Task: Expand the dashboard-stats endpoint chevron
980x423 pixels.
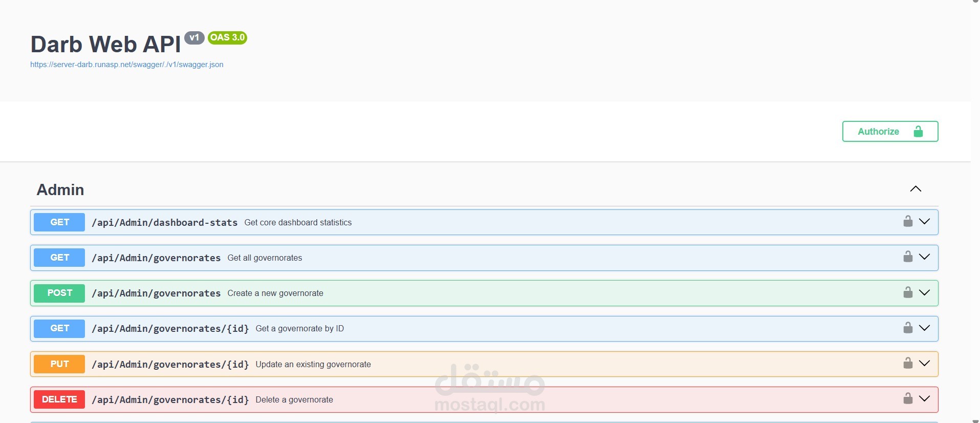Action: tap(924, 221)
